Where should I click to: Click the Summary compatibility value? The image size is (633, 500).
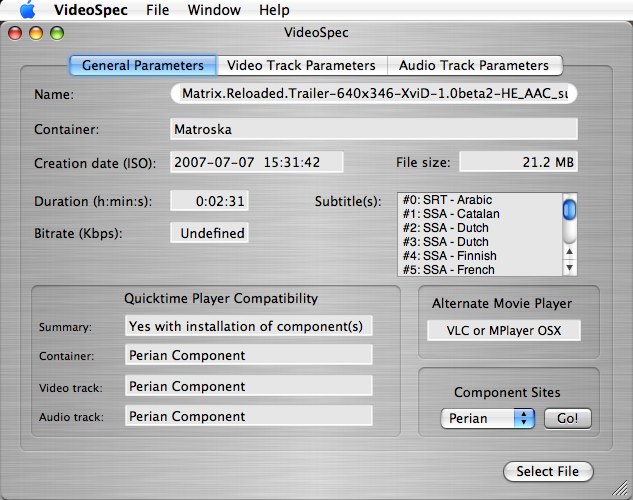coord(249,326)
